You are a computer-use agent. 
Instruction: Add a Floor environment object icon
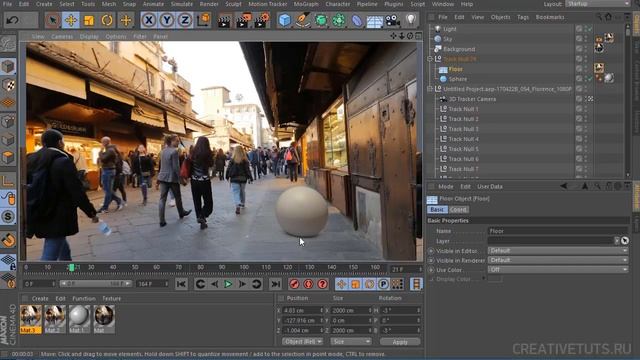pyautogui.click(x=374, y=20)
